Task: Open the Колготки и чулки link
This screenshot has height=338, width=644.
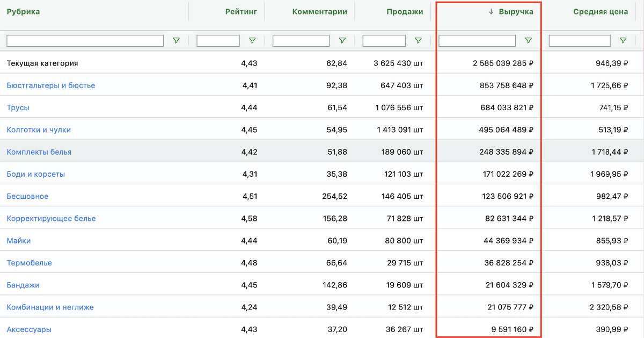Action: (x=39, y=130)
